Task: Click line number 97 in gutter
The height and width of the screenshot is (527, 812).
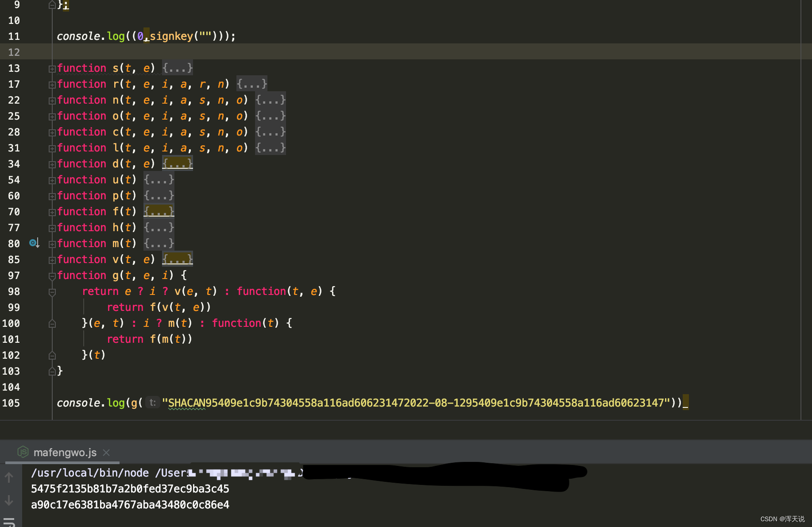Action: click(x=14, y=275)
